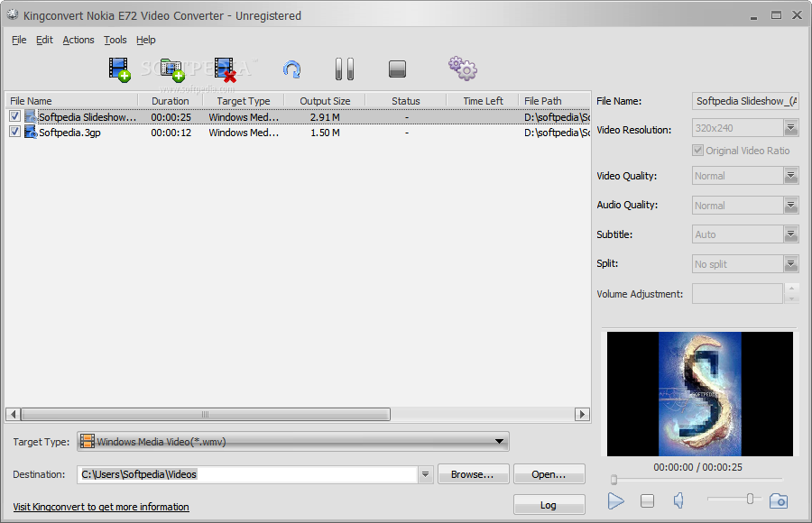Open the File menu
Viewport: 812px width, 523px height.
click(19, 40)
